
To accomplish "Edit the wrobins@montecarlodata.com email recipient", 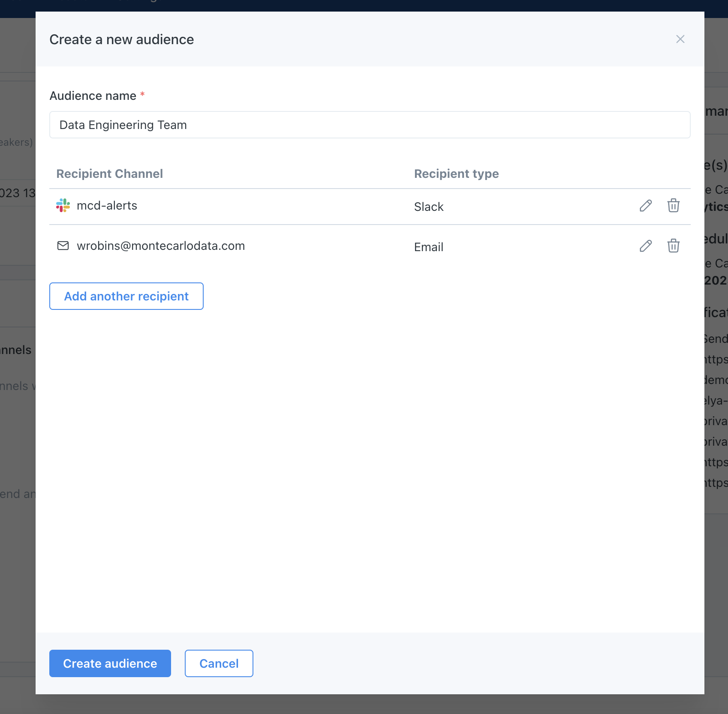I will click(646, 246).
